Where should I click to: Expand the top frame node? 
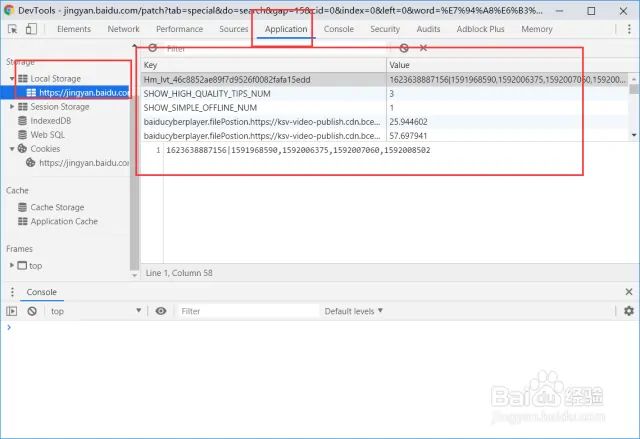click(12, 265)
